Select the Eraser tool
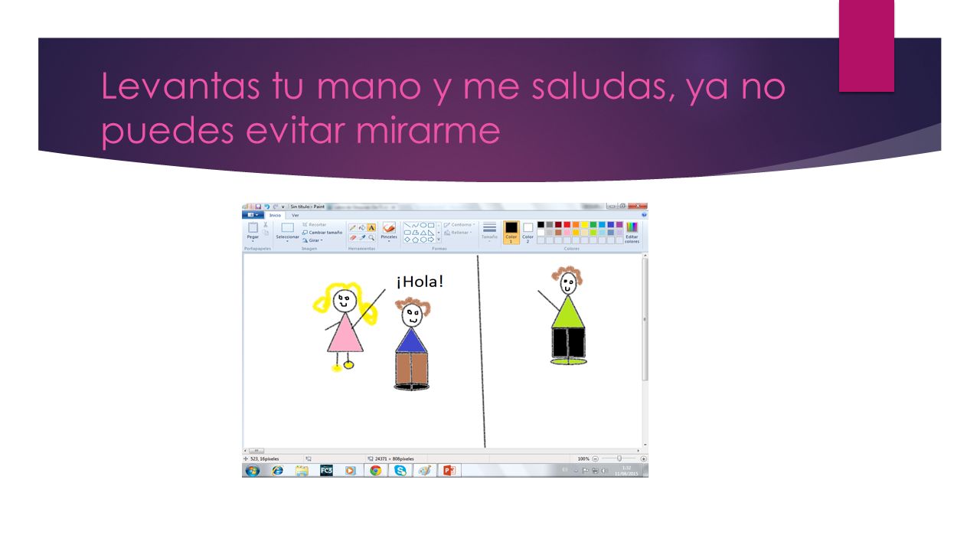The image size is (980, 551). 352,237
